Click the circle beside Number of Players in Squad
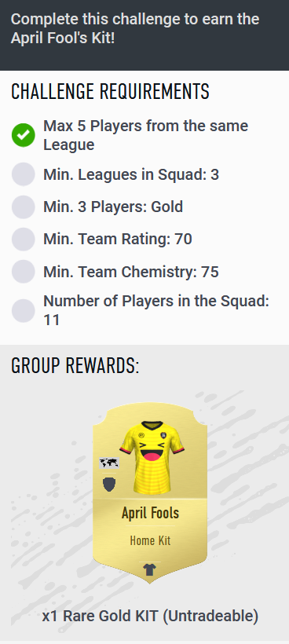Viewport: 289px width, 644px height. [24, 310]
